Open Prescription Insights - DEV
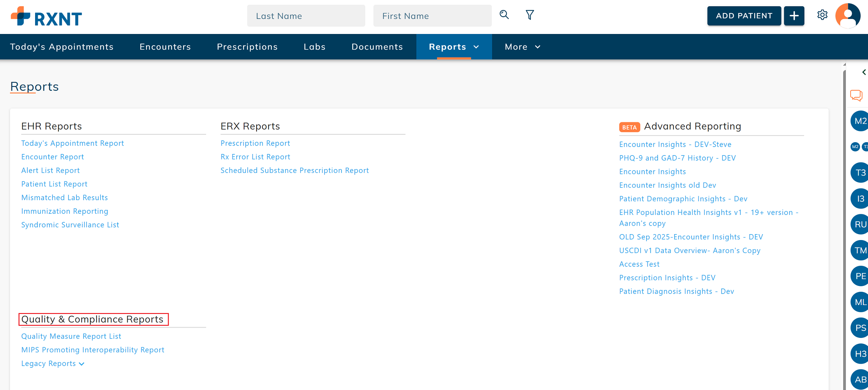Image resolution: width=868 pixels, height=390 pixels. tap(667, 278)
